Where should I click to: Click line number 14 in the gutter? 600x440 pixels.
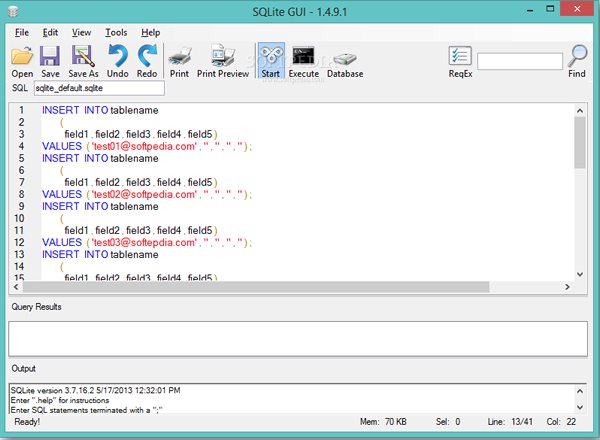click(19, 266)
